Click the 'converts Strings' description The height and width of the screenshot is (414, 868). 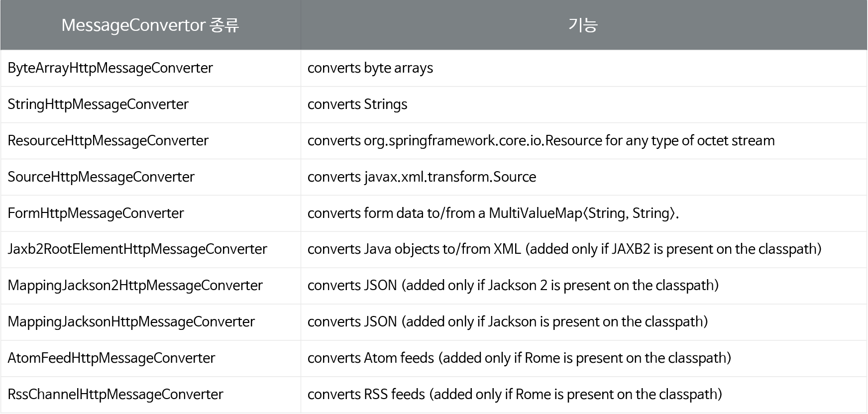coord(357,104)
